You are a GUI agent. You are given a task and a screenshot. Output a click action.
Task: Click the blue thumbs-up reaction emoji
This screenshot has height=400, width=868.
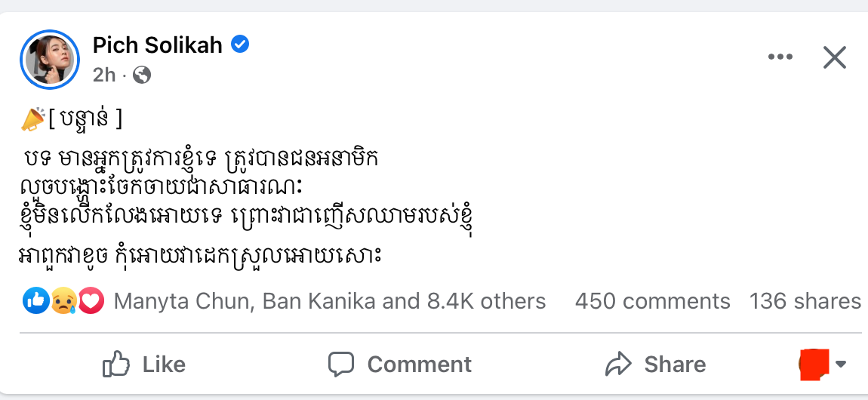[36, 302]
